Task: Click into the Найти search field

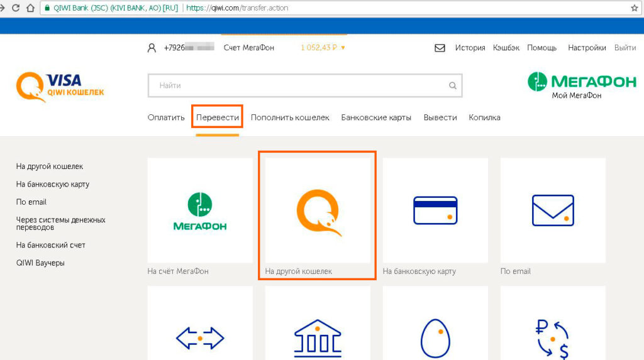Action: pyautogui.click(x=305, y=85)
